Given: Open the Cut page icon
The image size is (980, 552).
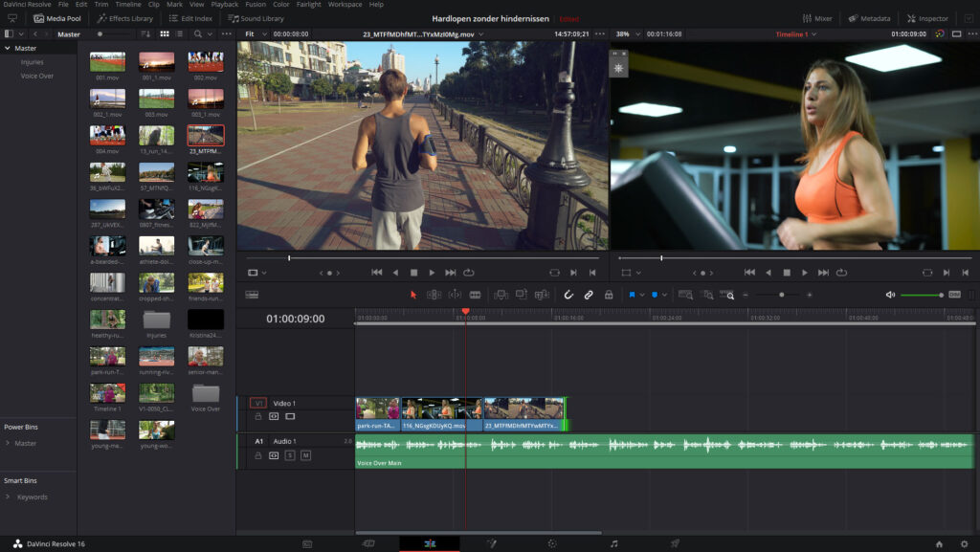Looking at the screenshot, I should click(x=368, y=544).
